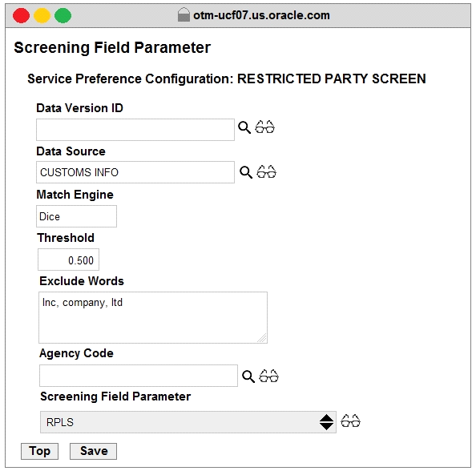View Data Version ID details glasses icon
Viewport: 476px width, 475px height.
[x=264, y=127]
